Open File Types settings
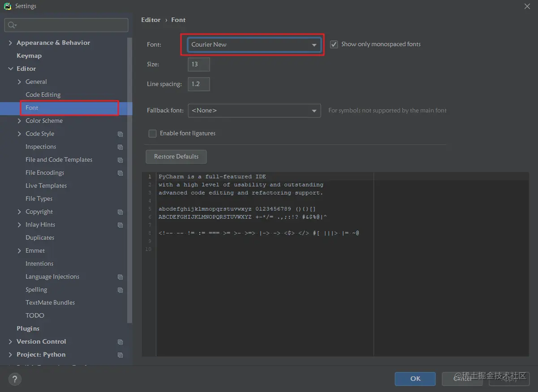 (x=39, y=199)
